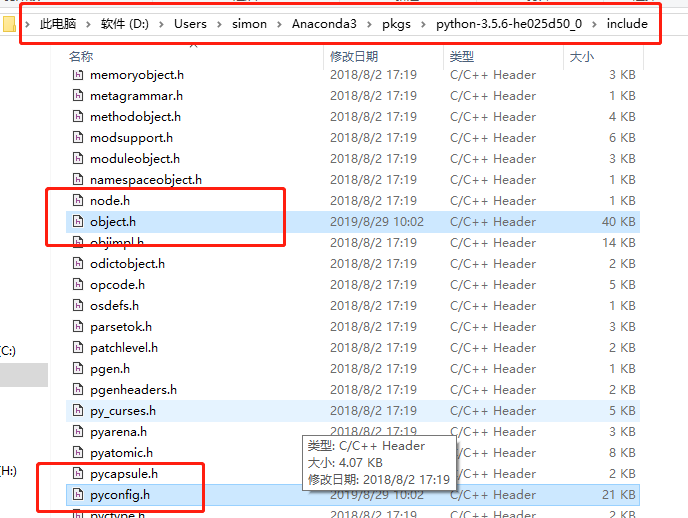Screen dimensions: 688x518
Task: Click the py_curses.h file icon
Action: 78,411
